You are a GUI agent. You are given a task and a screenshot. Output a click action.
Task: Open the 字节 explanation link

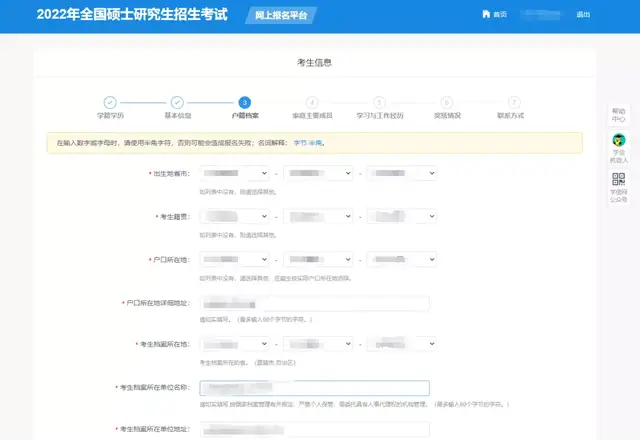click(300, 143)
